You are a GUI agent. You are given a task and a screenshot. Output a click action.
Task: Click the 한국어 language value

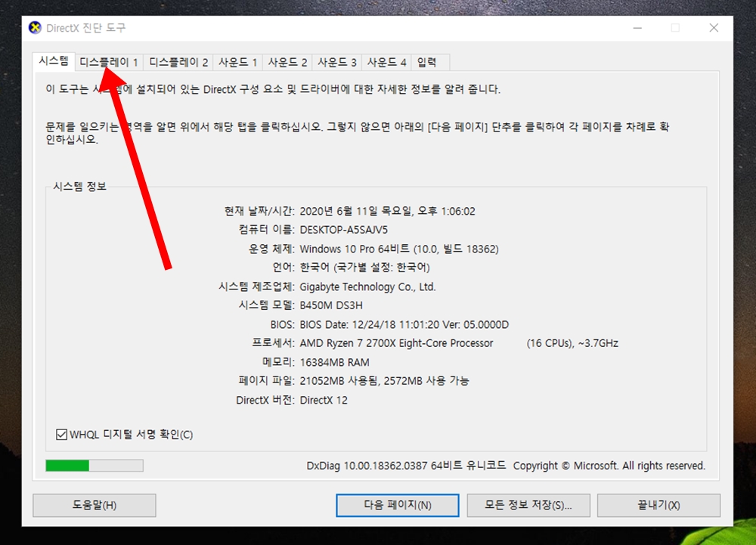(364, 268)
